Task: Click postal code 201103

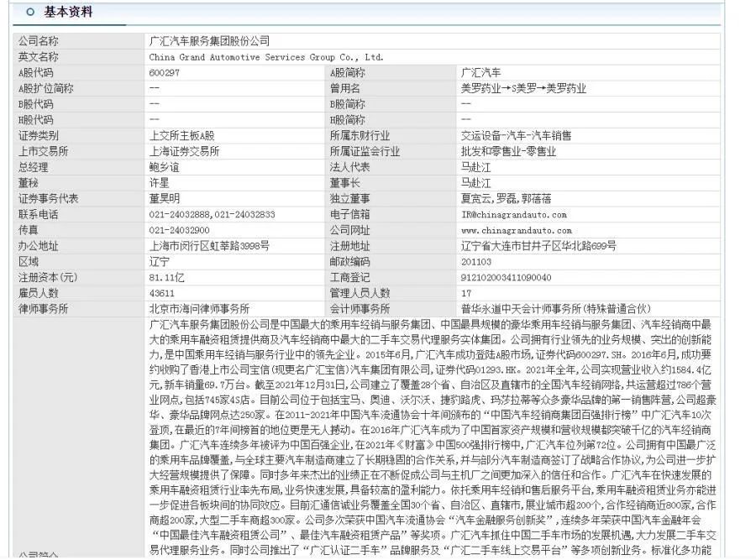Action: click(x=476, y=262)
